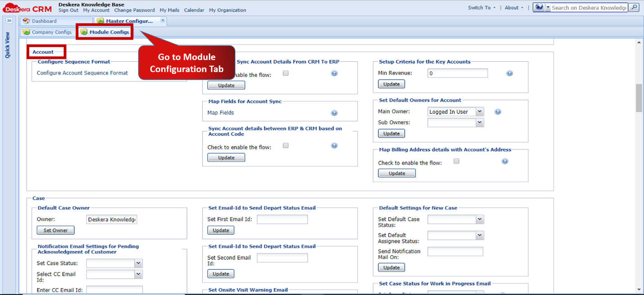The image size is (644, 295).
Task: Switch to the Module Configuration tab
Action: point(104,32)
